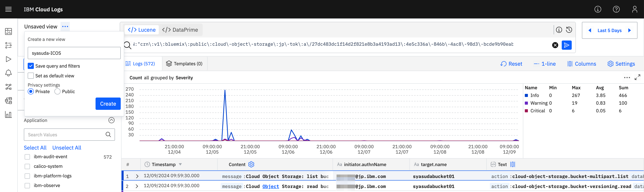Clear the search query text
This screenshot has width=644, height=192.
(555, 45)
